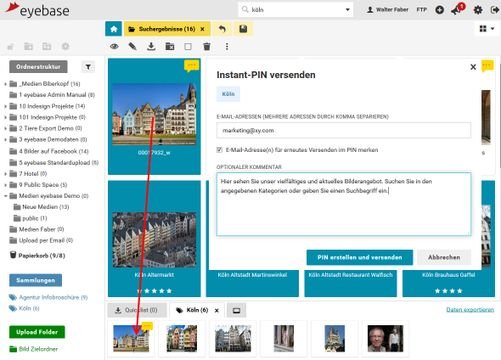This screenshot has width=501, height=360.
Task: Switch to the Quicklist (0) tab
Action: (x=137, y=310)
